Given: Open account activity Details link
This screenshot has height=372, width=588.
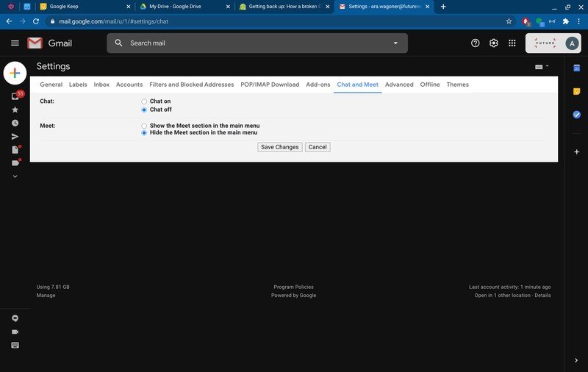Looking at the screenshot, I should tap(542, 295).
